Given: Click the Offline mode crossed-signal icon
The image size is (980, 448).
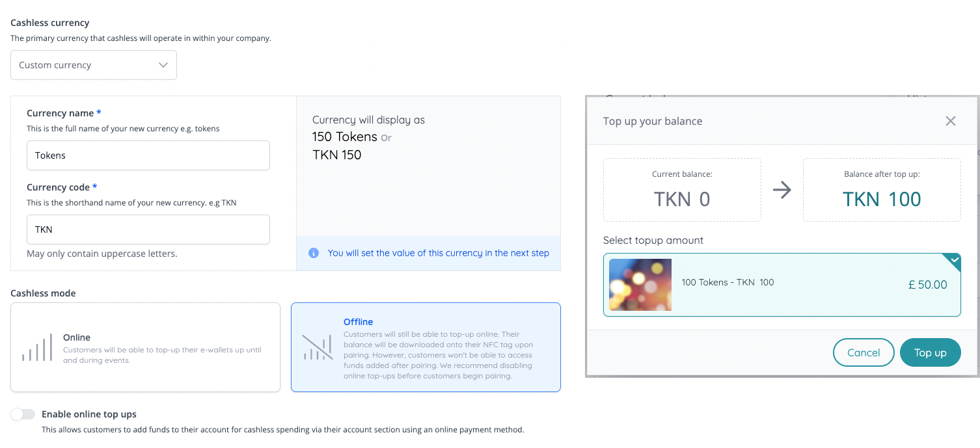Looking at the screenshot, I should (x=318, y=347).
